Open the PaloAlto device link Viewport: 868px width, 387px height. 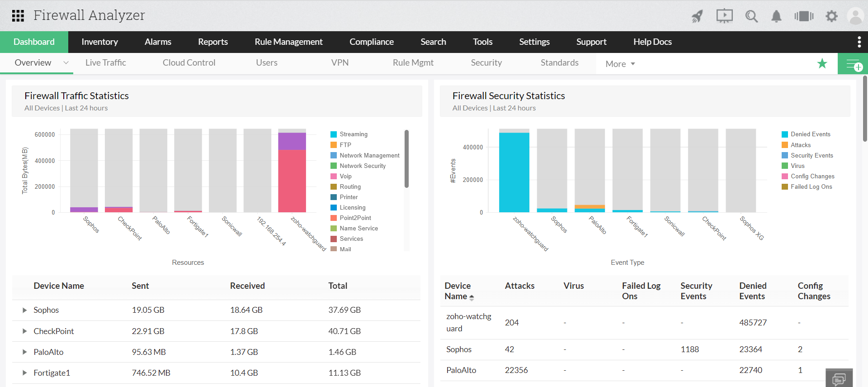48,352
